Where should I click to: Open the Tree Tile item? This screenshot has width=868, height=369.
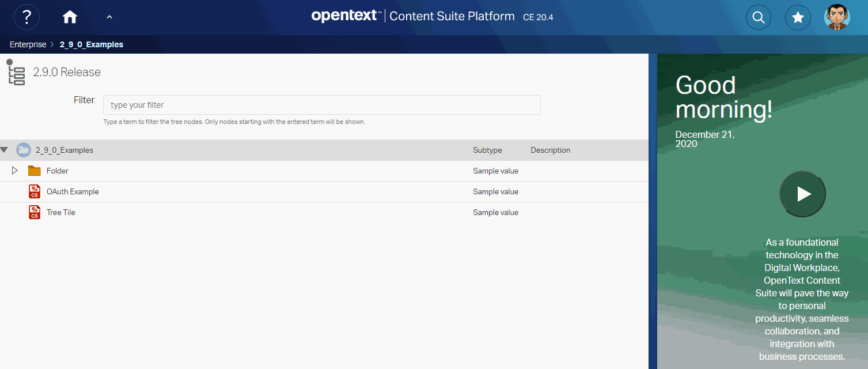click(x=61, y=212)
